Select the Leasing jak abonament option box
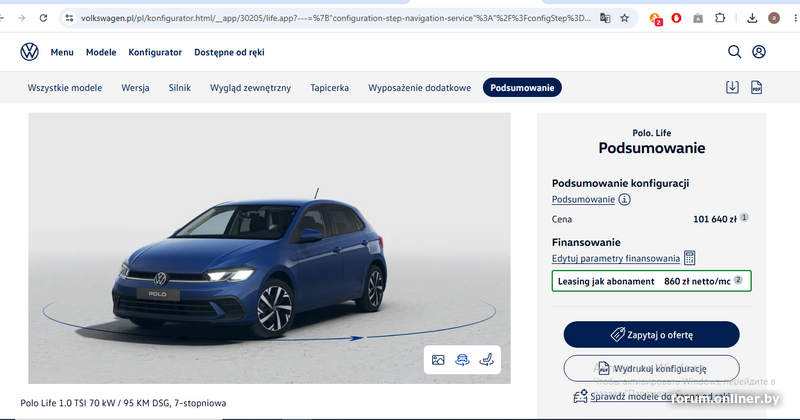Image resolution: width=800 pixels, height=420 pixels. 652,281
